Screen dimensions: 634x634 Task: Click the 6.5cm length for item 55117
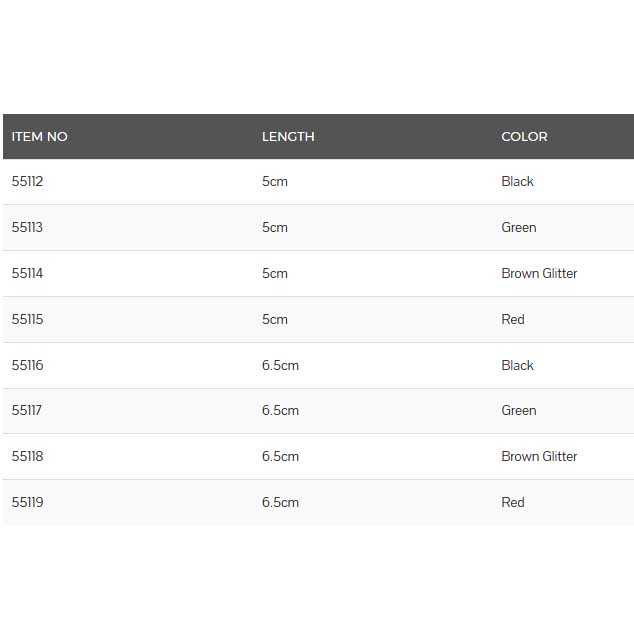[x=280, y=411]
